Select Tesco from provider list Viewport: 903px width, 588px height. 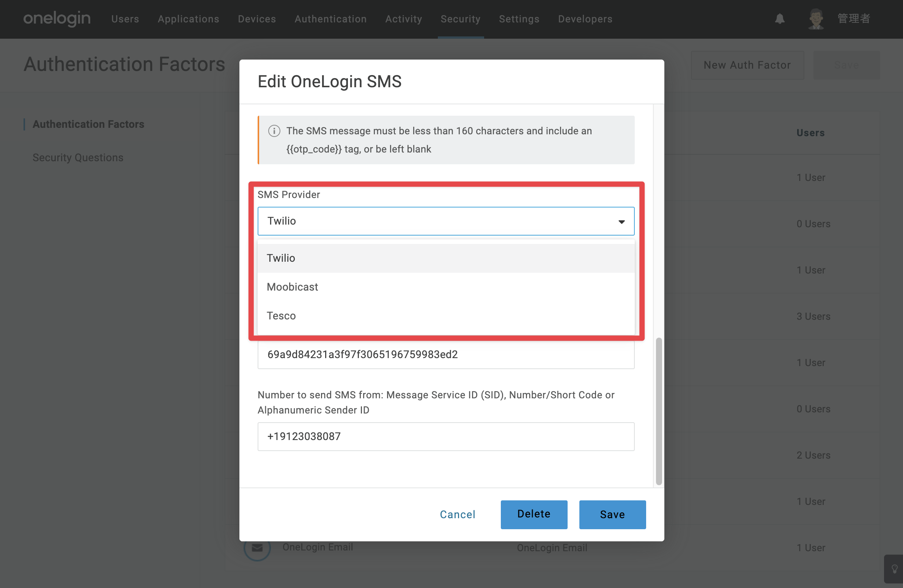(x=446, y=316)
